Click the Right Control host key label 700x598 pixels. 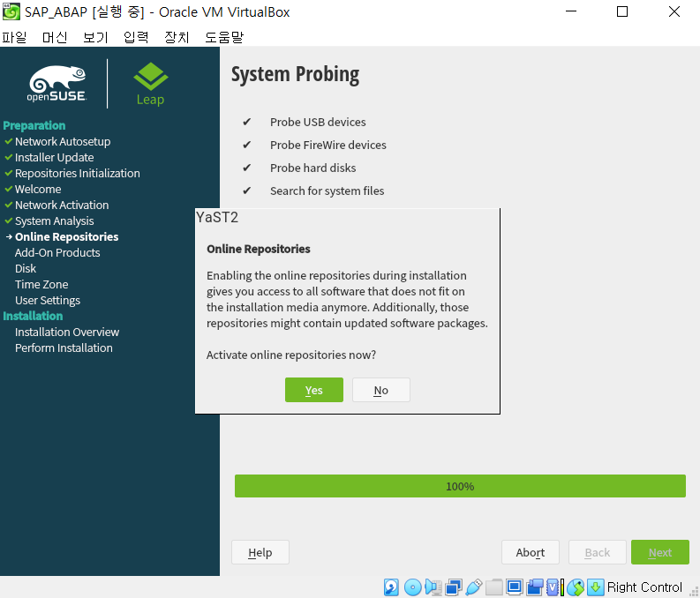click(x=644, y=587)
